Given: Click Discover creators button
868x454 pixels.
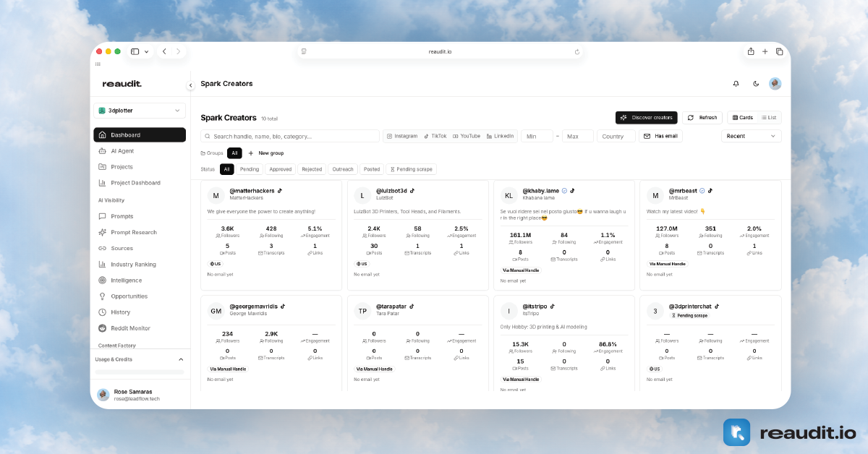Looking at the screenshot, I should click(x=647, y=117).
